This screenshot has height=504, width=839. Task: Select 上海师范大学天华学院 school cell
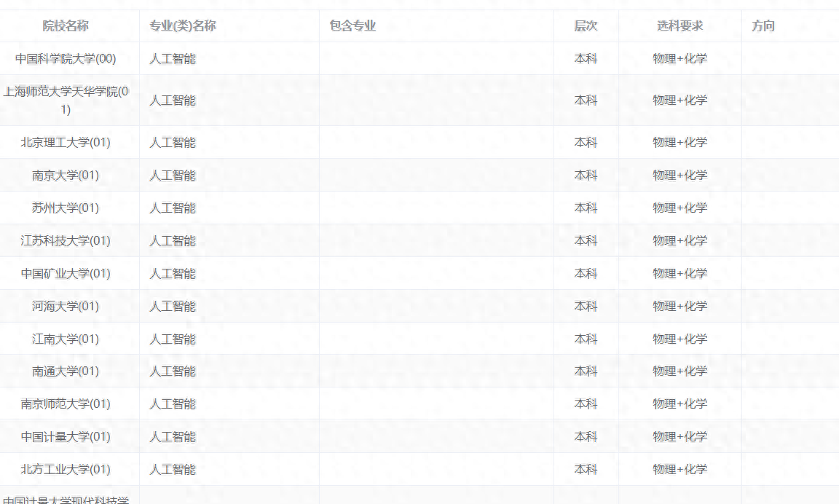[66, 101]
